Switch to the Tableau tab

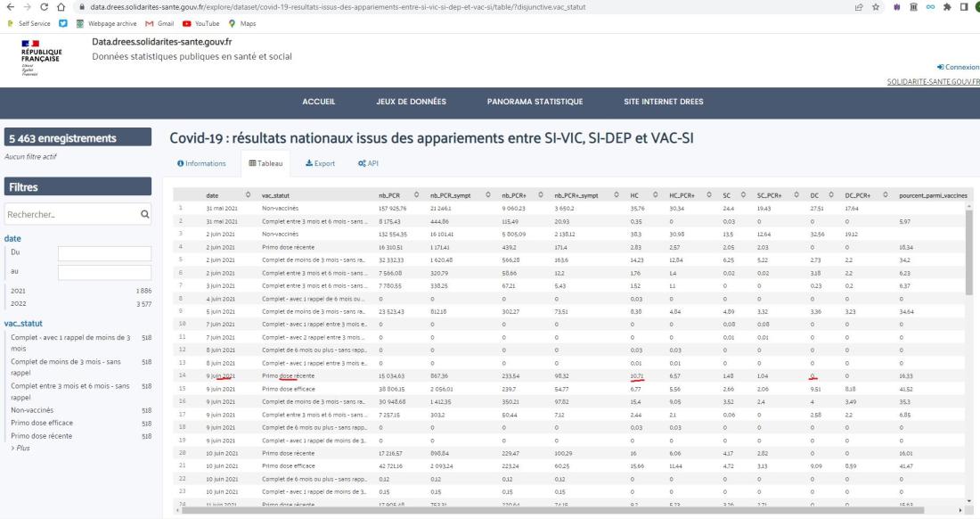click(265, 163)
